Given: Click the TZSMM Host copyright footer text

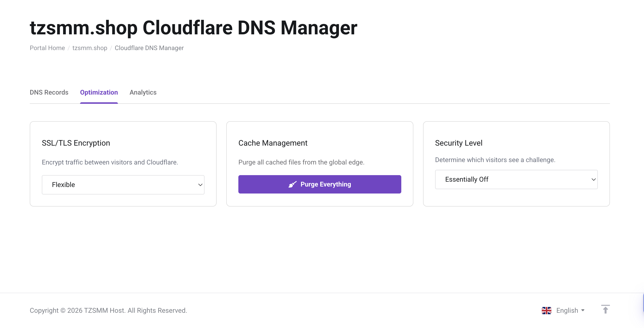Looking at the screenshot, I should [108, 311].
